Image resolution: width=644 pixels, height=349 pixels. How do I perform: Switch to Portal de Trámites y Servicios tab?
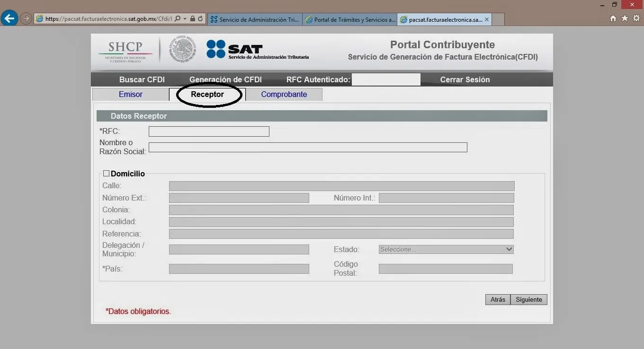click(350, 19)
